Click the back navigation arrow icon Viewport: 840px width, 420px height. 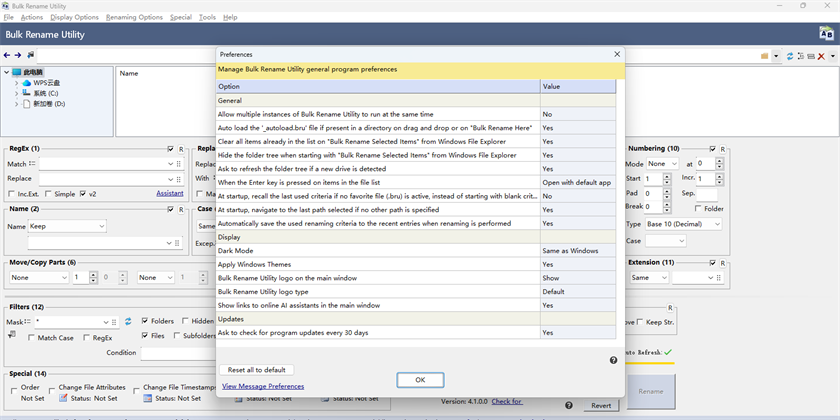point(7,55)
